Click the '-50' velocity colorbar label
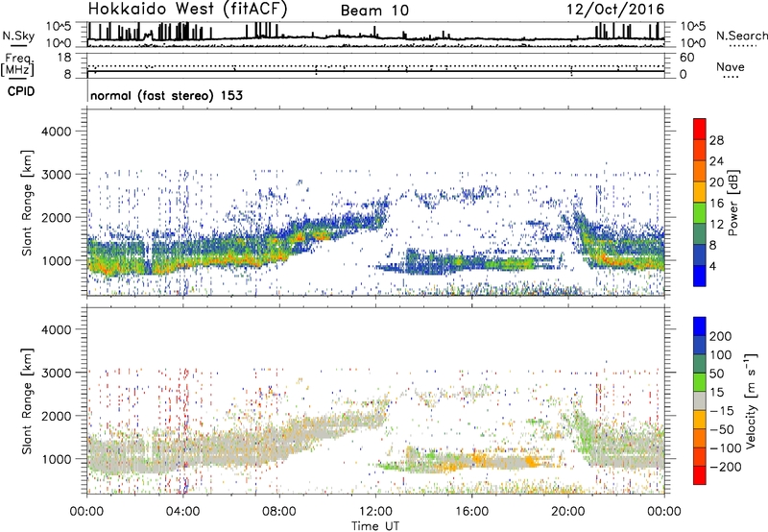 click(722, 429)
